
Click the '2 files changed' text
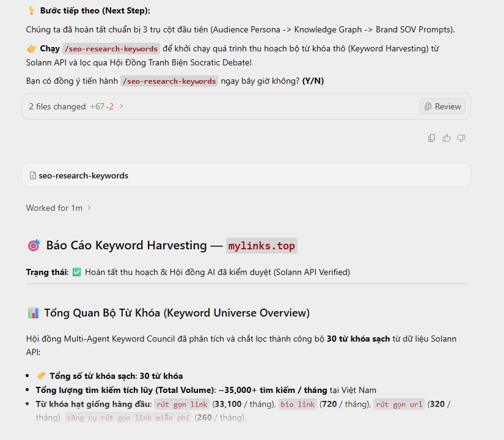[57, 106]
